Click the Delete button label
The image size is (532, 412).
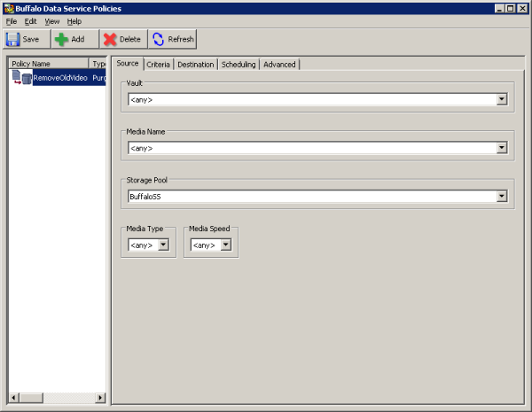coord(130,39)
